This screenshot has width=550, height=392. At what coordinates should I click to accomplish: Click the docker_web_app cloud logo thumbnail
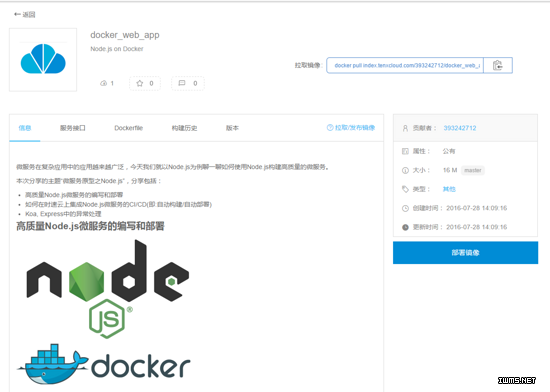pos(43,60)
